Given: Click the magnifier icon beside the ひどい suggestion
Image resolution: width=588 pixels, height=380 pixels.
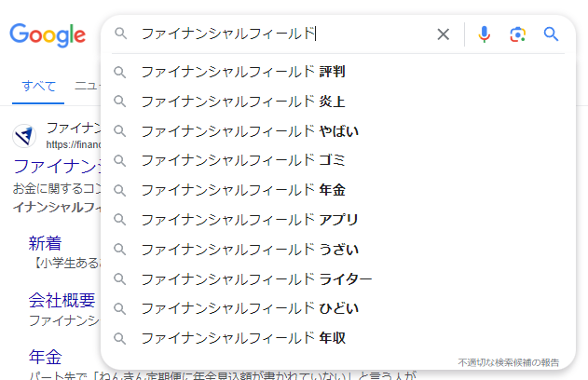Looking at the screenshot, I should [x=119, y=309].
